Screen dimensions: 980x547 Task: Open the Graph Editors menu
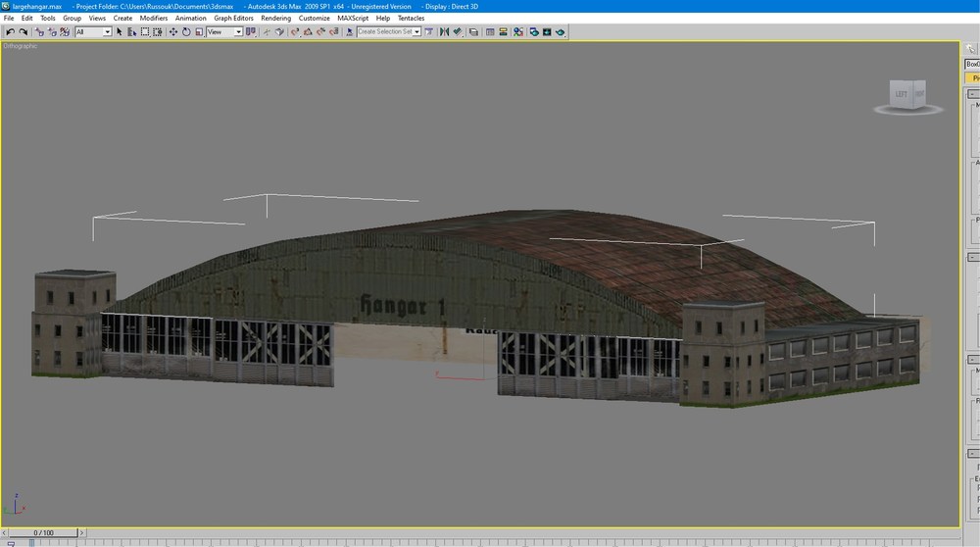(234, 18)
